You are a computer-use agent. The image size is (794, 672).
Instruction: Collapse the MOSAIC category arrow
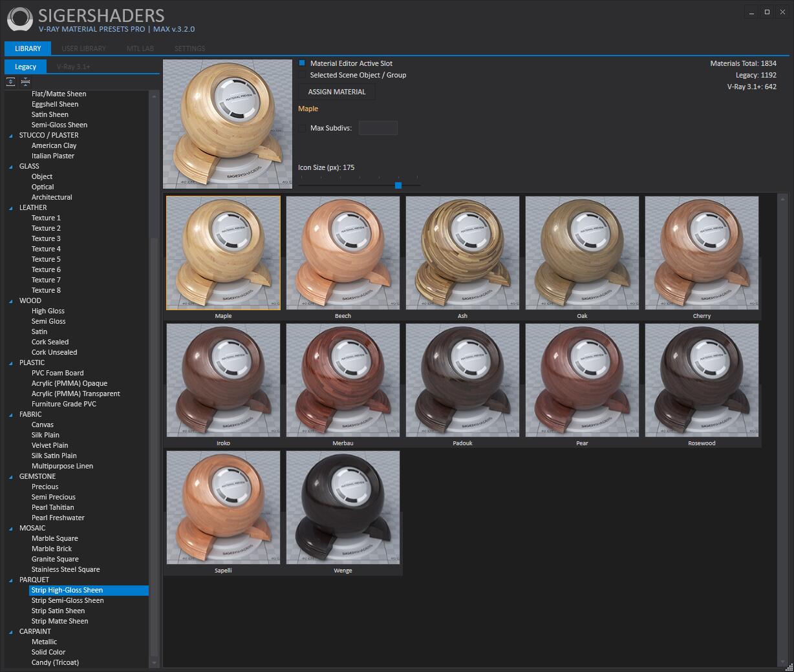click(11, 529)
